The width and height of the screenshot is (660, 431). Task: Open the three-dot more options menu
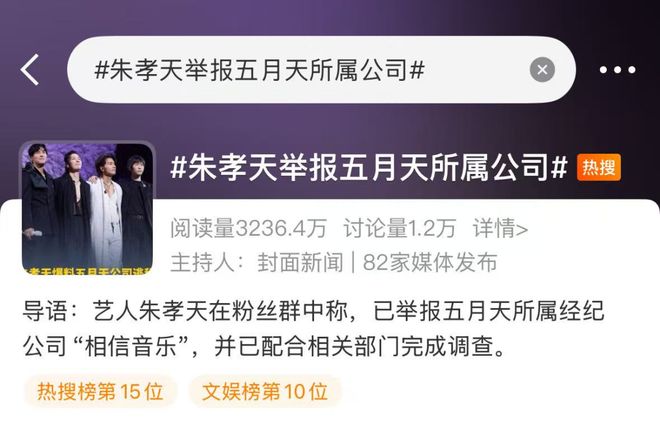[x=617, y=70]
